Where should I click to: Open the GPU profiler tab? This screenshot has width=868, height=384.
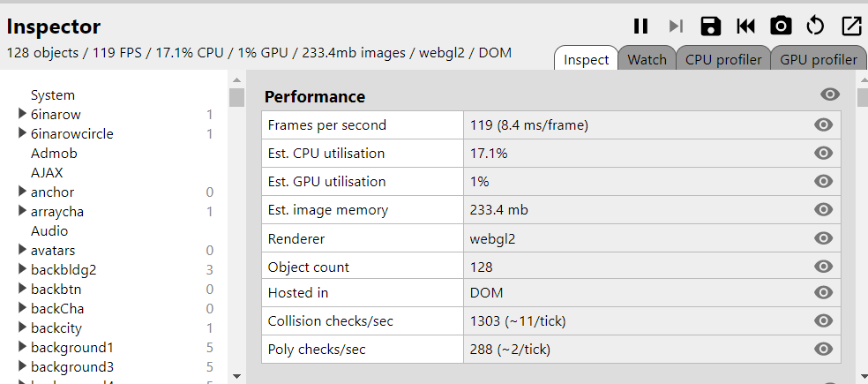pos(819,59)
